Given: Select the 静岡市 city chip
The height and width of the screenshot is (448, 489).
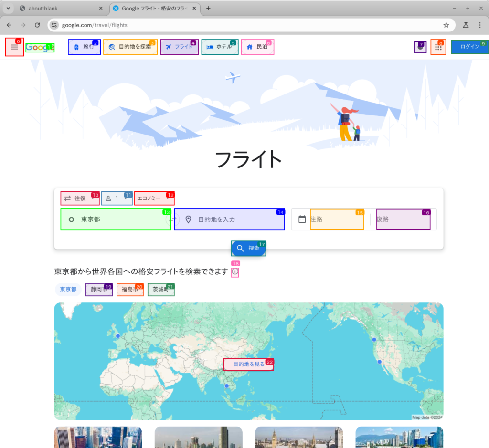Looking at the screenshot, I should point(99,290).
